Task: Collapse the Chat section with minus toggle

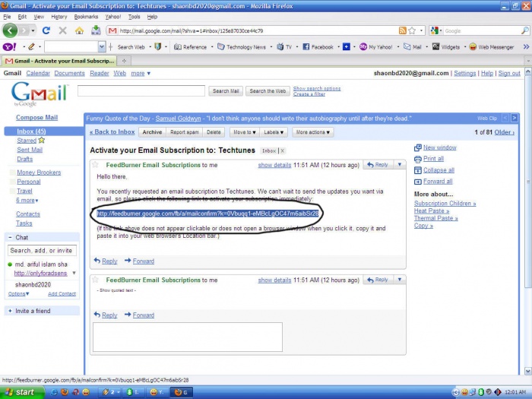Action: (10, 237)
